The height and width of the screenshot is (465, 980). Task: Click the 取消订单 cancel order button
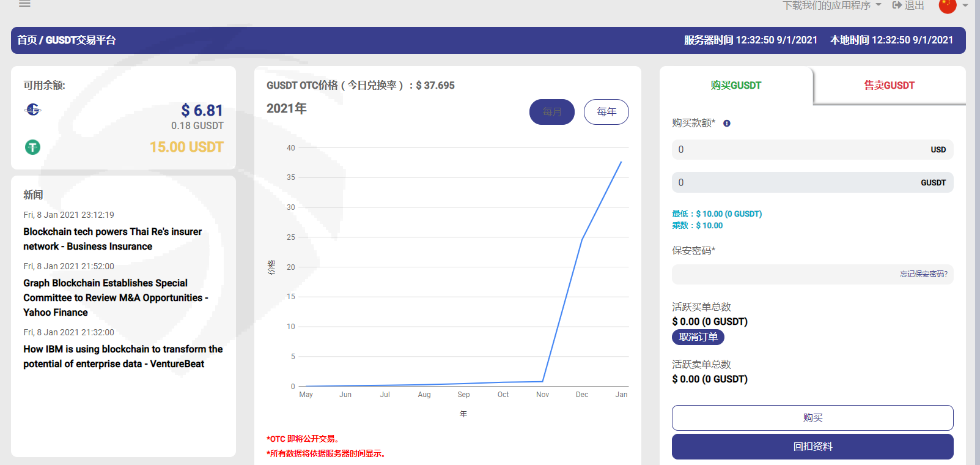698,337
